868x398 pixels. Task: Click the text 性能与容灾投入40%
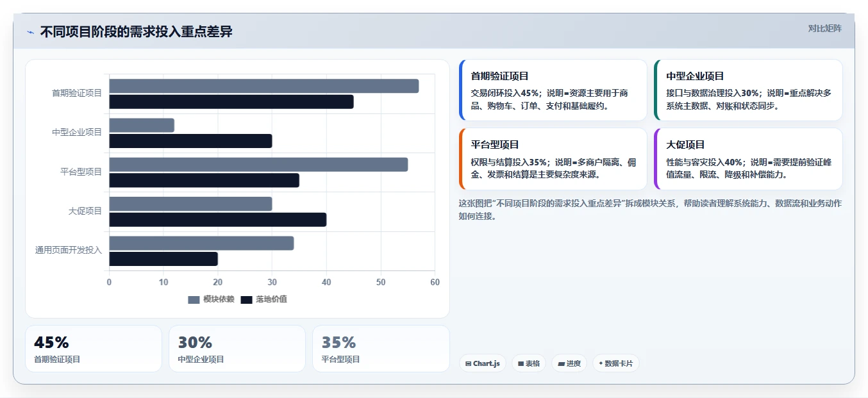704,162
